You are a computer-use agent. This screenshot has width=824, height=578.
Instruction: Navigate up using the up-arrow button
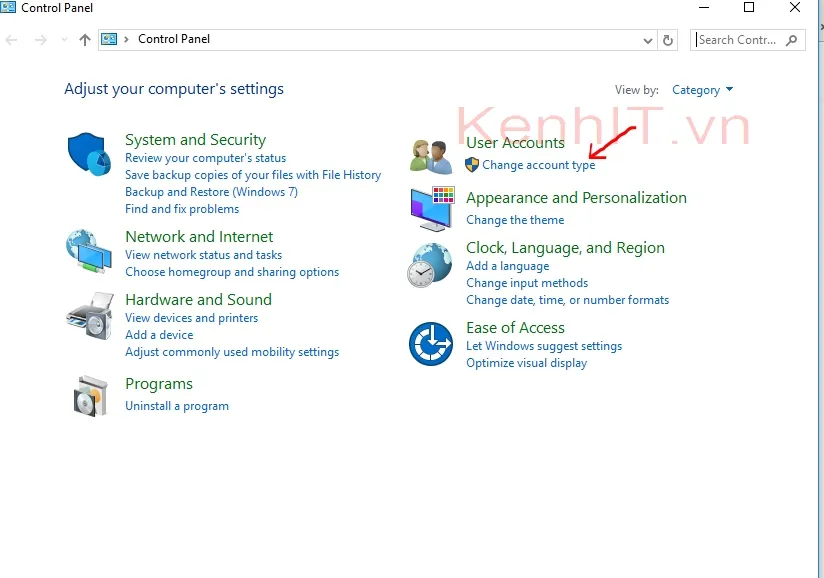84,39
